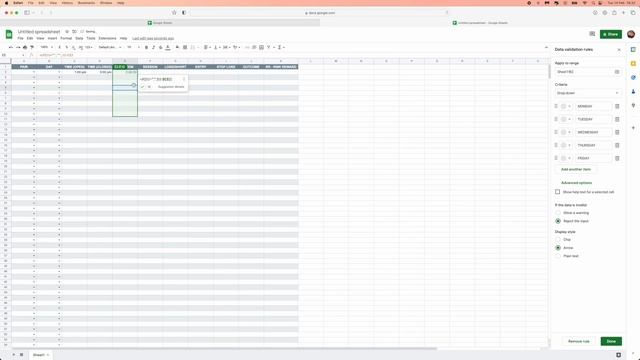This screenshot has height=360, width=640.
Task: Pick color for the FRIDAY item
Action: pyautogui.click(x=565, y=158)
